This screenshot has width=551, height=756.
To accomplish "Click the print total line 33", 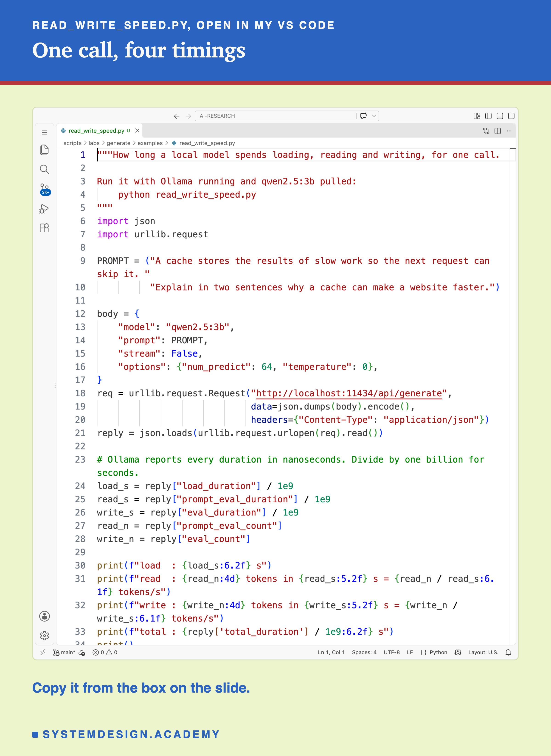I will pos(245,632).
